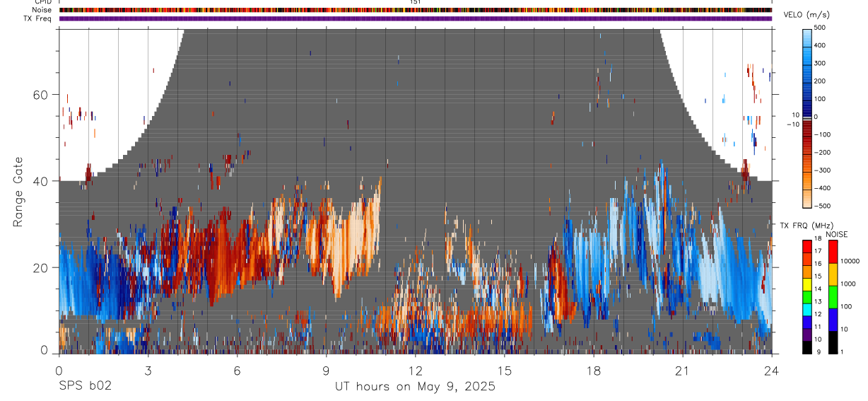Click the yellow segment of NOISE colorbar
The width and height of the screenshot is (868, 401).
pyautogui.click(x=833, y=274)
